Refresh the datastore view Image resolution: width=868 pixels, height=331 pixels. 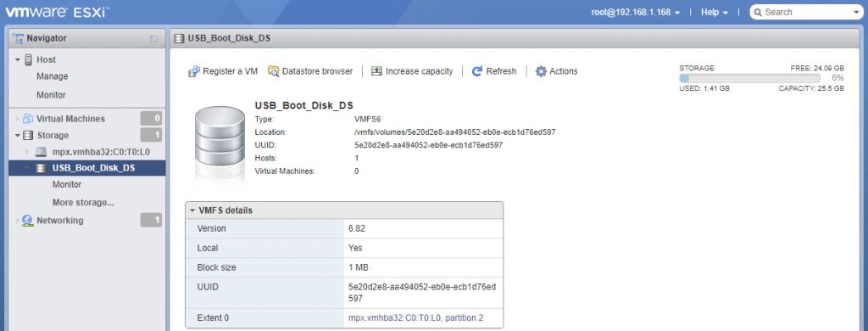pos(477,71)
